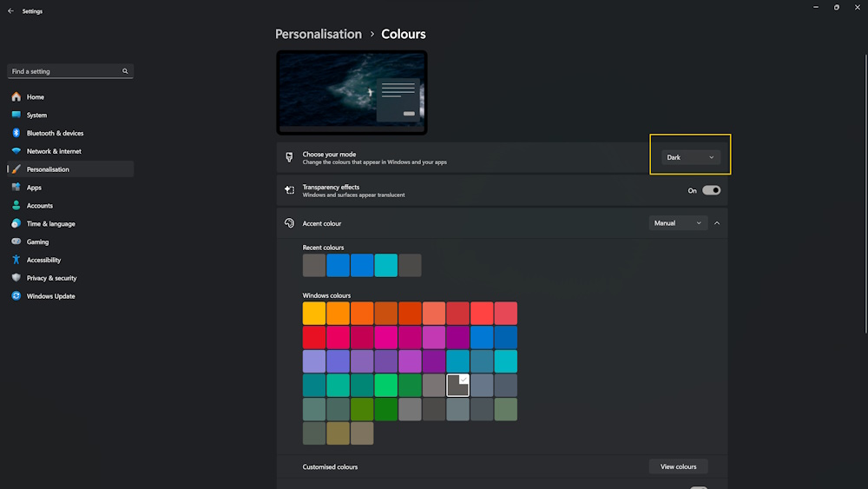Image resolution: width=868 pixels, height=489 pixels.
Task: Open Windows Update page
Action: click(x=70, y=295)
